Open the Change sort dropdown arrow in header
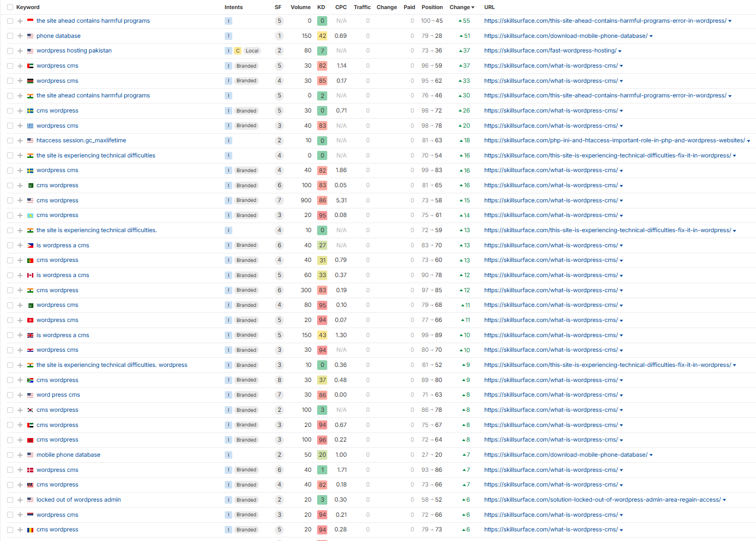 [473, 8]
